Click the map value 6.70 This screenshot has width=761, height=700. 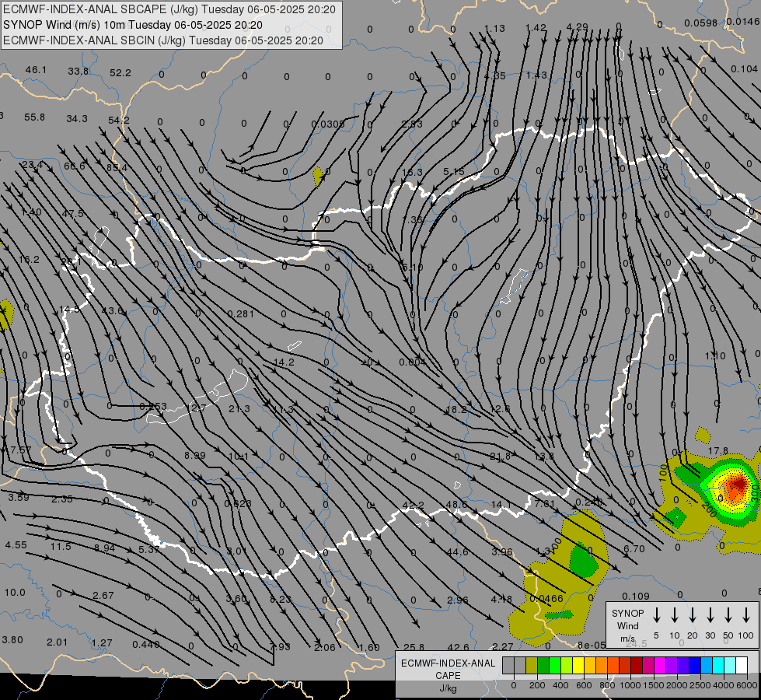[634, 549]
